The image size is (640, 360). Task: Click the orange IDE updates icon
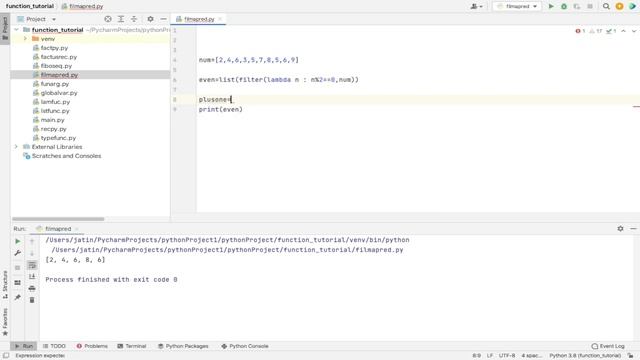click(x=619, y=6)
